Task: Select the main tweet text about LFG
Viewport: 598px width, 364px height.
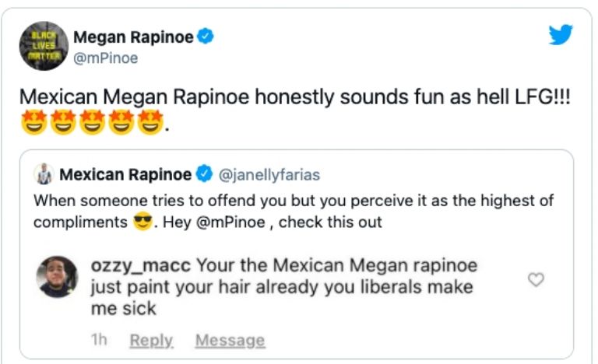Action: [x=294, y=98]
